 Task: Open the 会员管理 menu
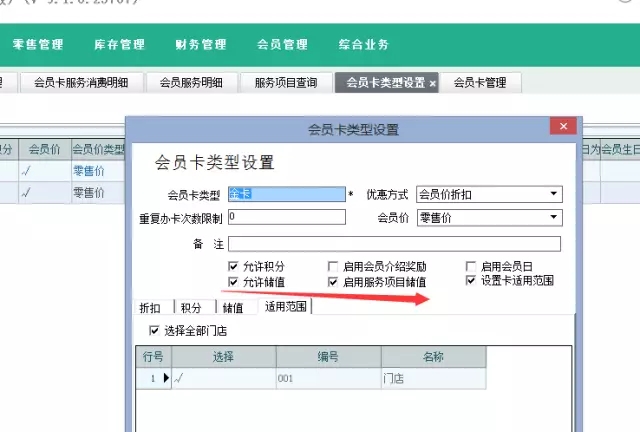[282, 45]
